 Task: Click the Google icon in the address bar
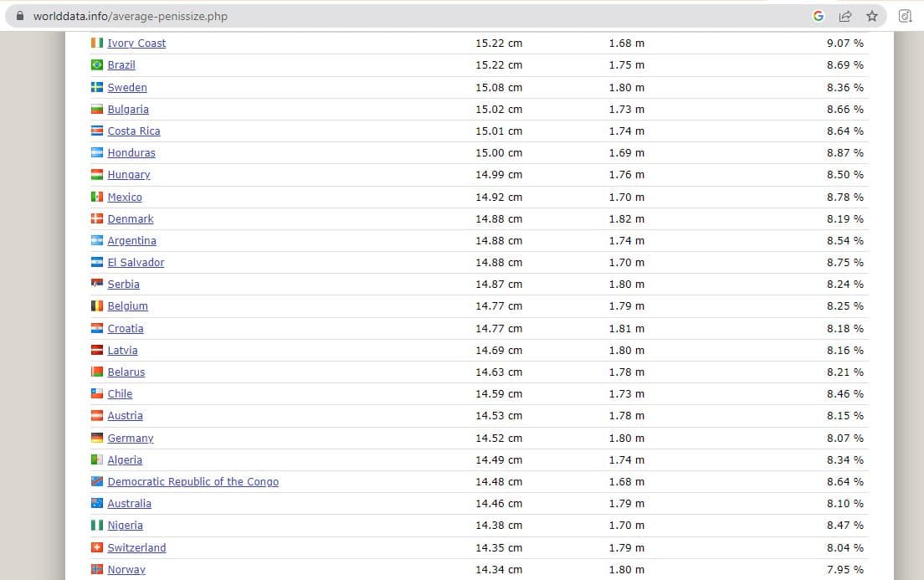click(x=818, y=16)
